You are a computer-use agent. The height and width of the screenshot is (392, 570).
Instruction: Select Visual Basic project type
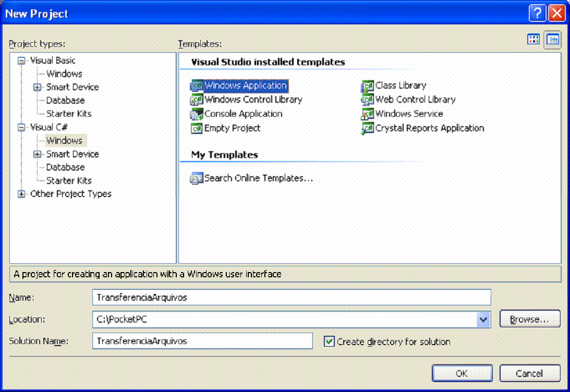(53, 60)
